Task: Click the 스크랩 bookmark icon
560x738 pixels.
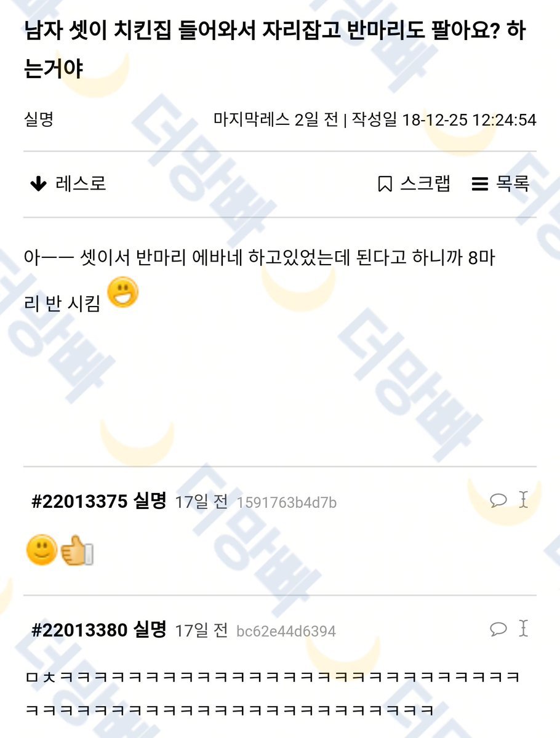Action: [x=385, y=183]
